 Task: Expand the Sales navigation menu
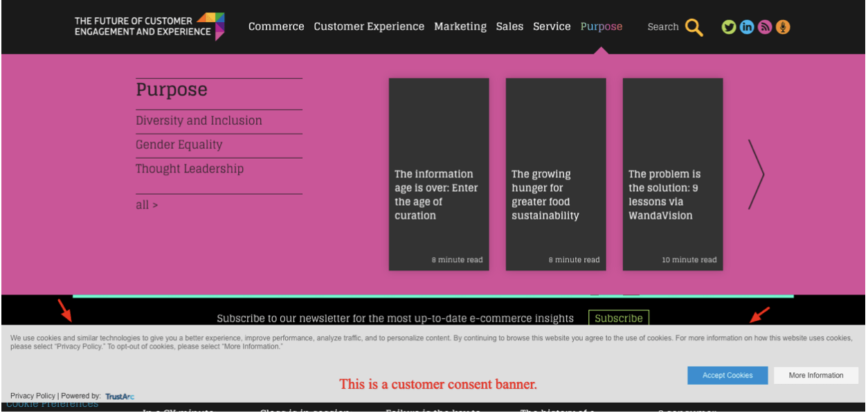click(509, 26)
